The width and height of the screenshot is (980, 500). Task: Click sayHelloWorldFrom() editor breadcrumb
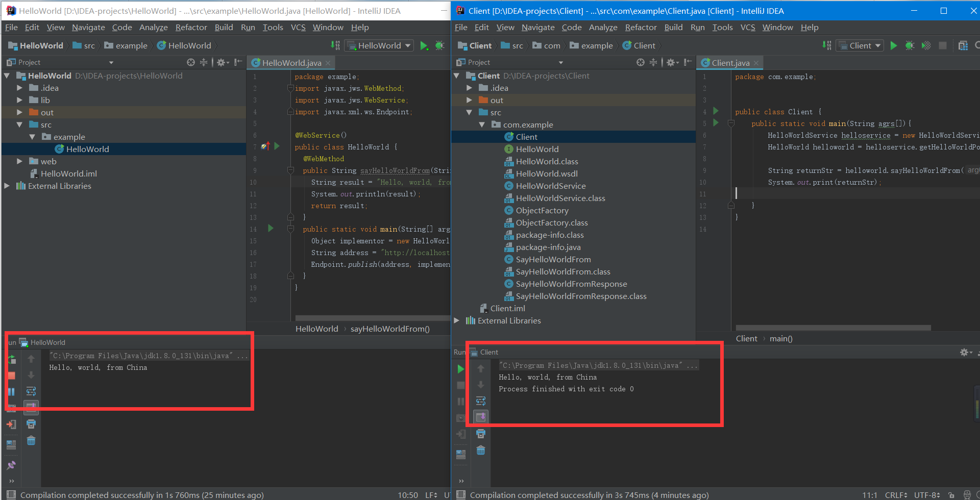coord(390,329)
